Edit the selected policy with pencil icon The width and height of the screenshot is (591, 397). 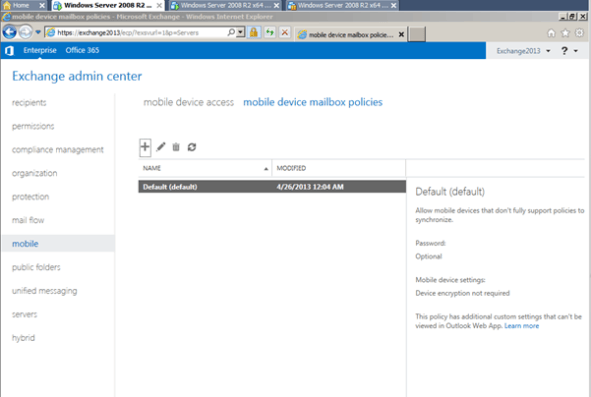click(x=161, y=147)
